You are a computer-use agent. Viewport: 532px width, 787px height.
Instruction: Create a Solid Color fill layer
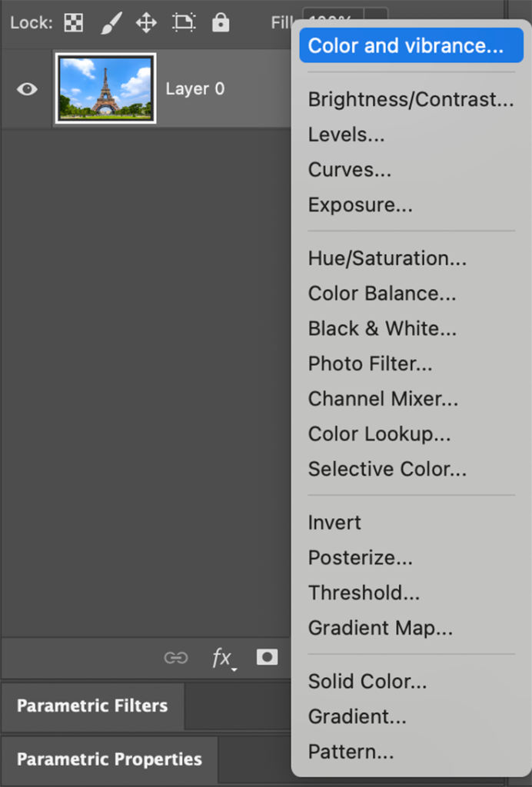tap(367, 681)
